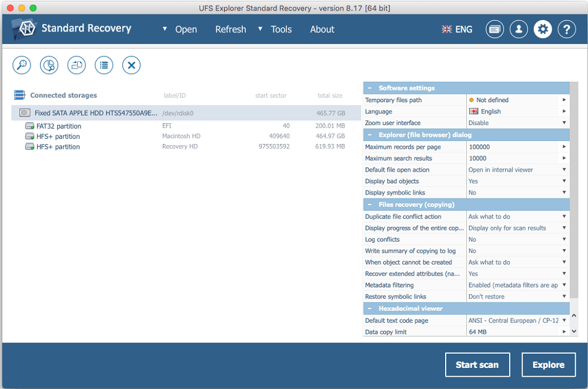Click the English language flag icon
This screenshot has height=389, width=588.
click(x=473, y=111)
